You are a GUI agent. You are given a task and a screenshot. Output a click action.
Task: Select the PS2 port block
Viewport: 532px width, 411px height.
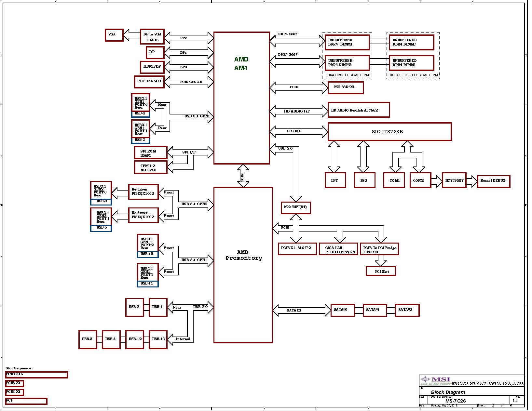(364, 180)
